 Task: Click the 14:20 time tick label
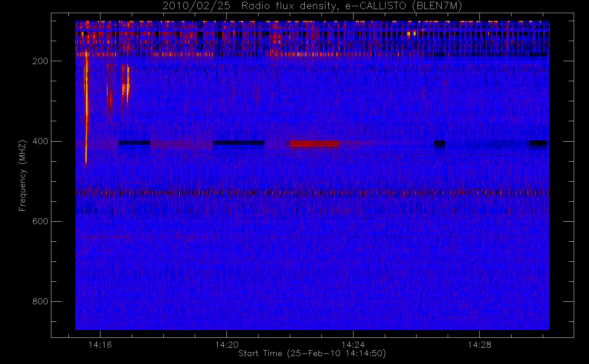(226, 345)
